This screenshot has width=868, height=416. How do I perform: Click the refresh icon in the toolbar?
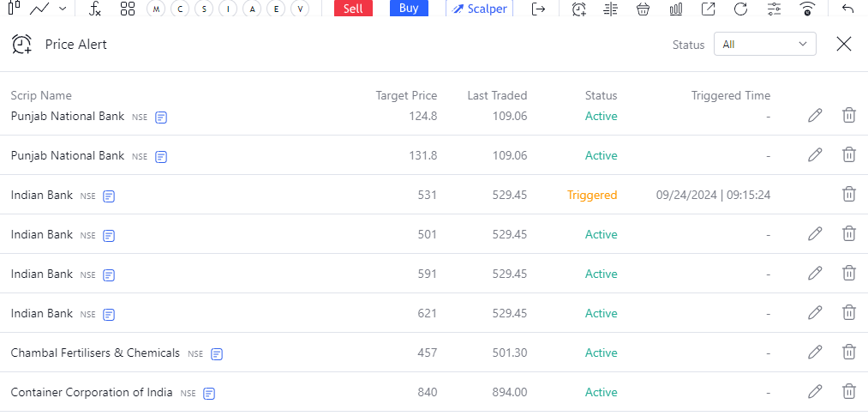tap(740, 9)
